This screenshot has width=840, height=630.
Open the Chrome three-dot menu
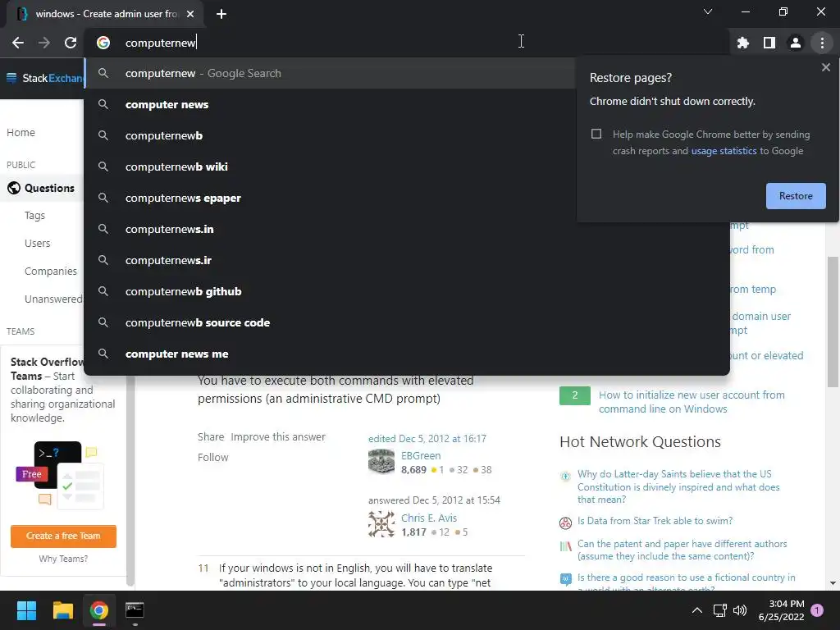coord(822,43)
